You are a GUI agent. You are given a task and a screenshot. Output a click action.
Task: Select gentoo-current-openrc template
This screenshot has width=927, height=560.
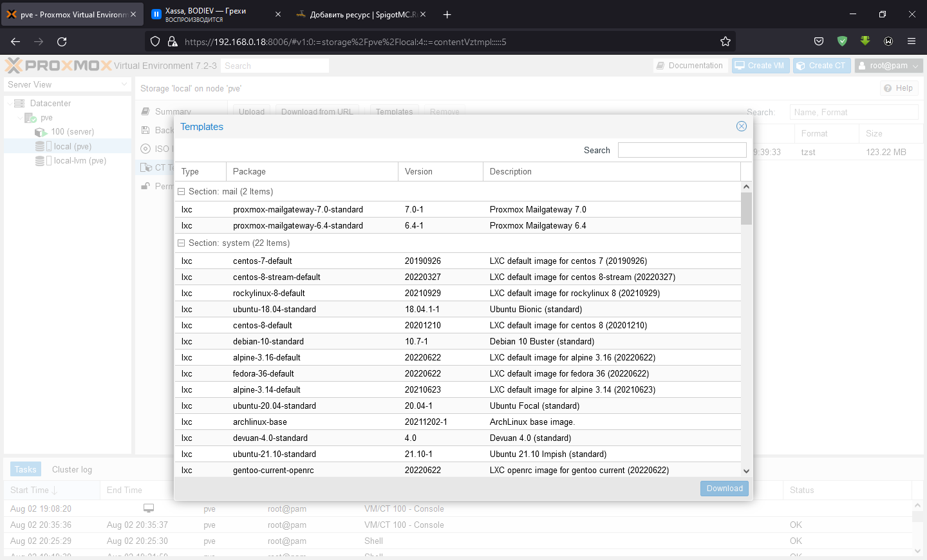[x=458, y=470]
